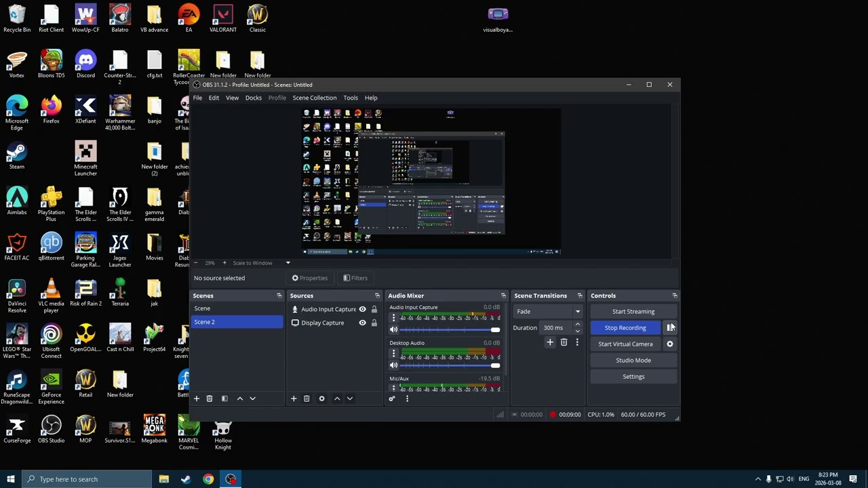Image resolution: width=868 pixels, height=488 pixels.
Task: Click the Windows Start button
Action: point(10,479)
